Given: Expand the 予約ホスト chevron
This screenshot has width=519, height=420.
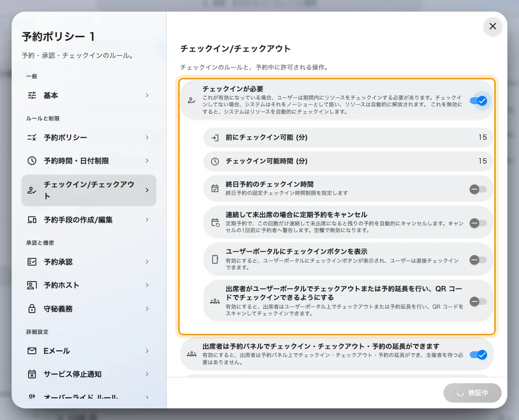Looking at the screenshot, I should click(x=147, y=285).
